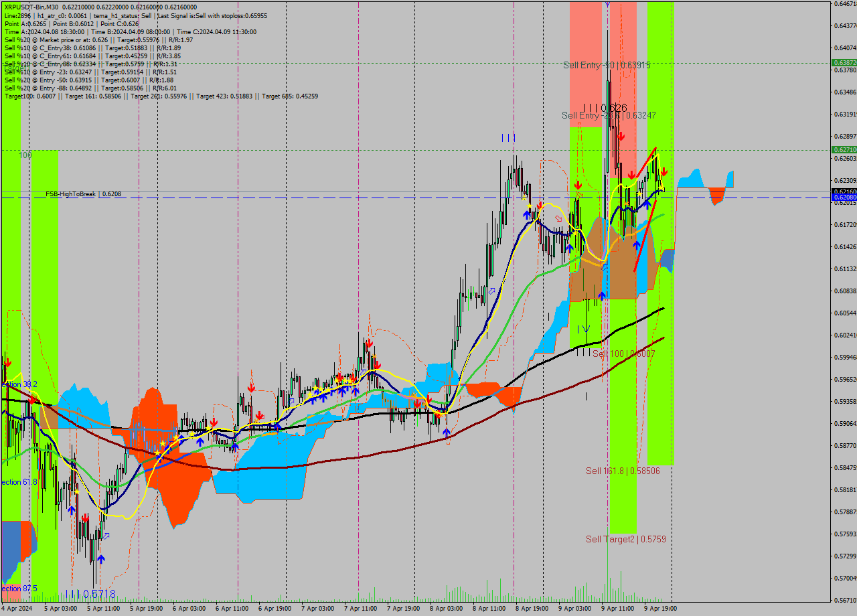Image resolution: width=857 pixels, height=616 pixels.
Task: Click the 0.5729 price axis label
Action: [x=845, y=556]
